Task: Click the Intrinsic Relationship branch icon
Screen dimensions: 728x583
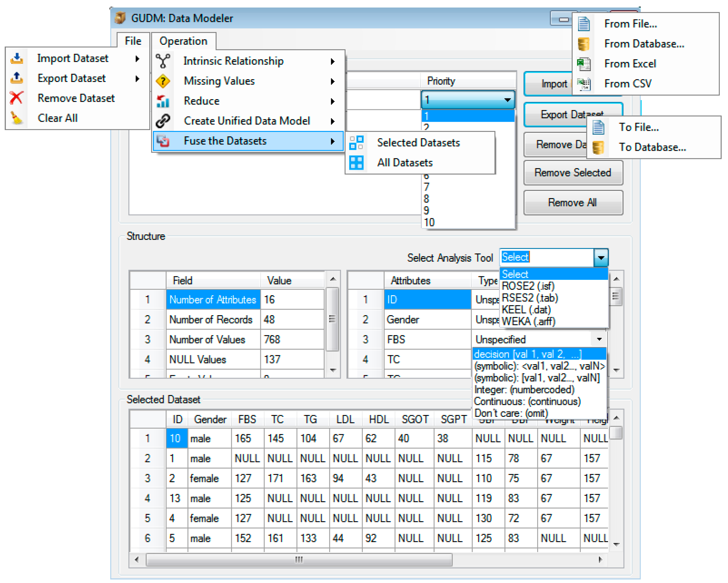Action: point(163,61)
